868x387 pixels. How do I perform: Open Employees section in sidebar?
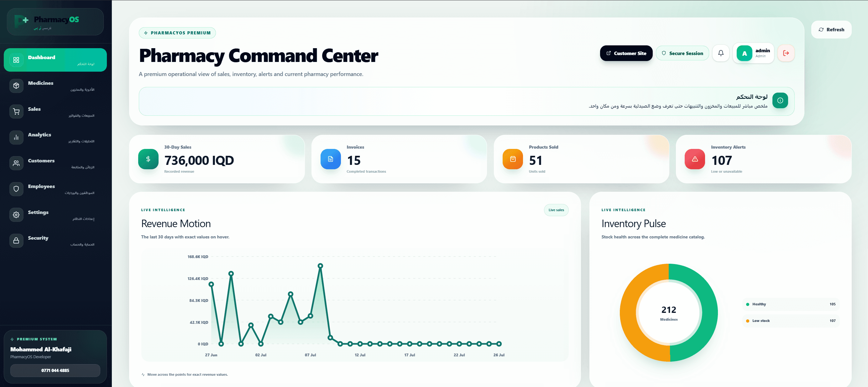tap(55, 189)
